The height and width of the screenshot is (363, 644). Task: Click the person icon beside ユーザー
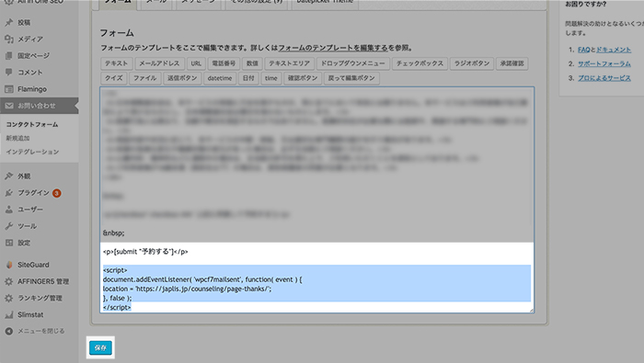(x=9, y=210)
